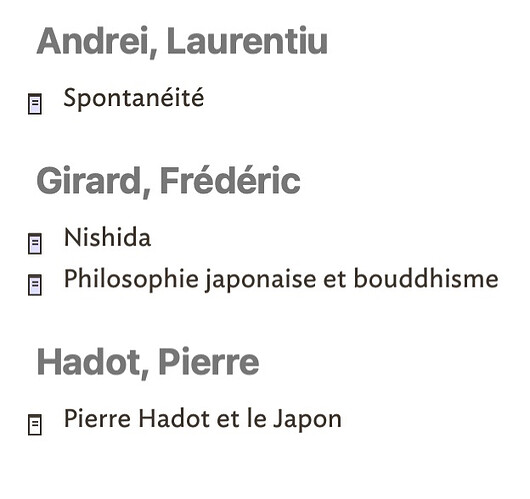Click the word bouddhisme in the entry title

click(426, 279)
